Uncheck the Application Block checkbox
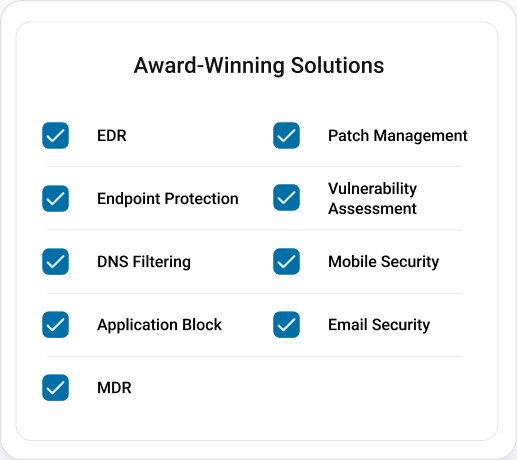 pos(55,325)
